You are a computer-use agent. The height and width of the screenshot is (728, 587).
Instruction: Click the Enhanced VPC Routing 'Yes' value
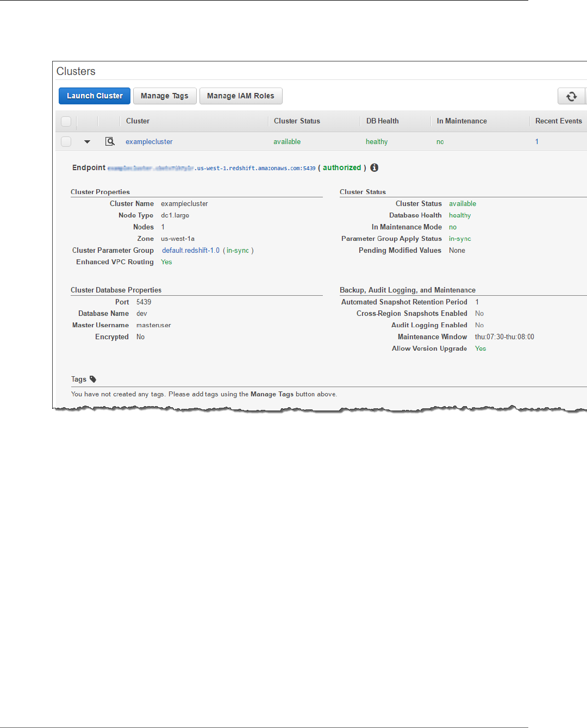[x=166, y=262]
